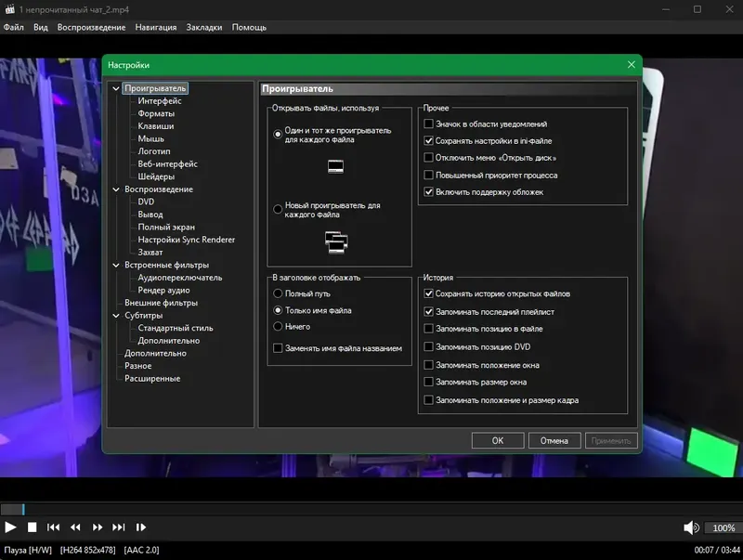This screenshot has height=560, width=743.
Task: Select Веб-интерфейс in settings tree
Action: click(x=168, y=164)
